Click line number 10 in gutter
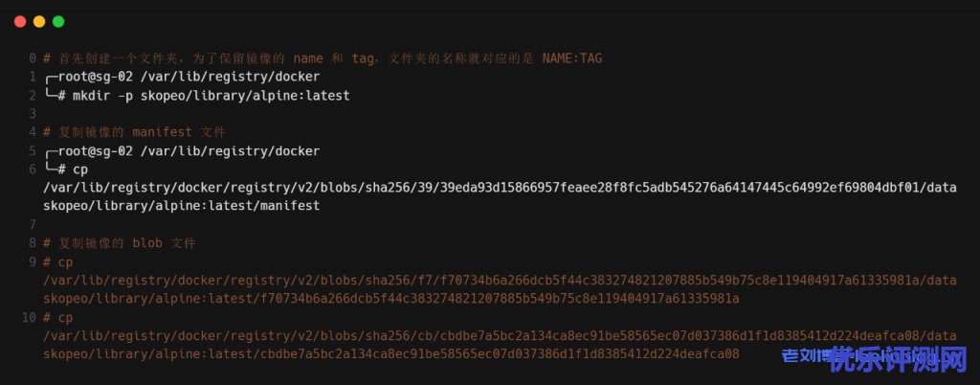 click(x=29, y=317)
